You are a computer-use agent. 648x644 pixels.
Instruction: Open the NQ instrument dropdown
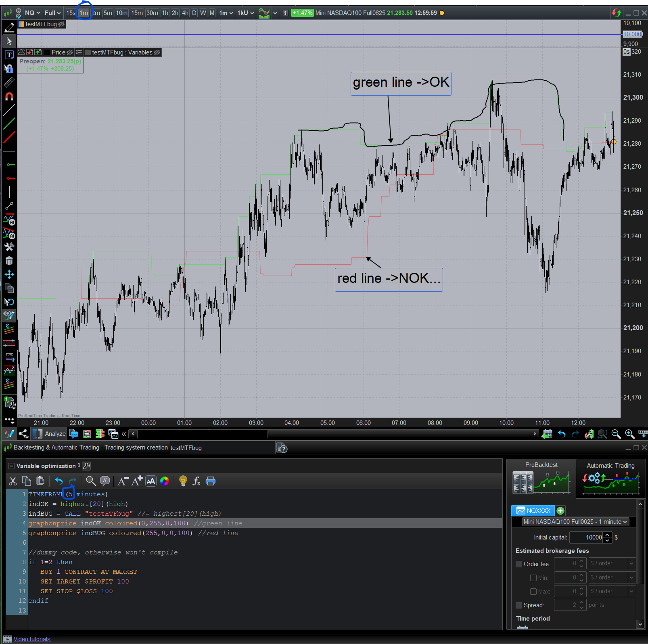pos(32,13)
